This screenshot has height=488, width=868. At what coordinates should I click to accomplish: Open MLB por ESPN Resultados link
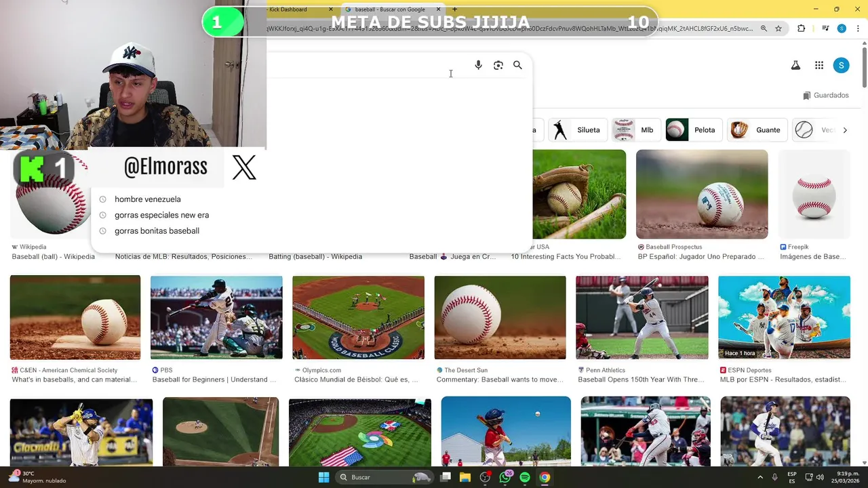[x=783, y=380]
